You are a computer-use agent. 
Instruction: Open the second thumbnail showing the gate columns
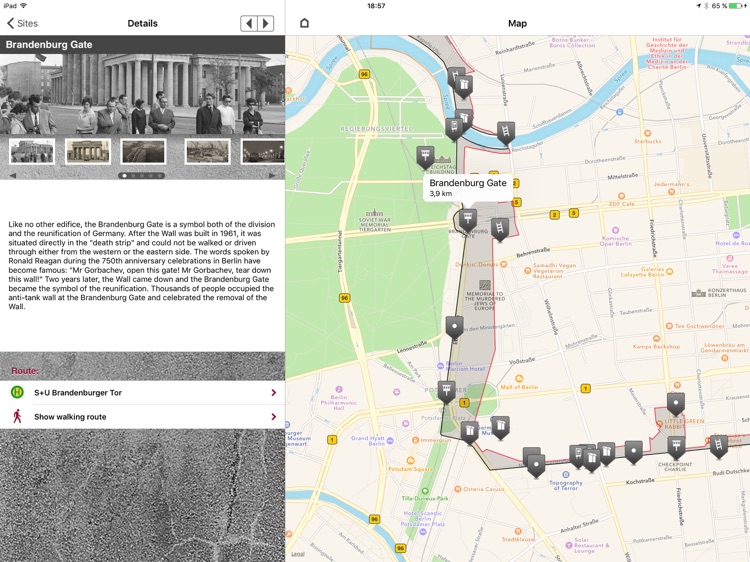pos(88,151)
